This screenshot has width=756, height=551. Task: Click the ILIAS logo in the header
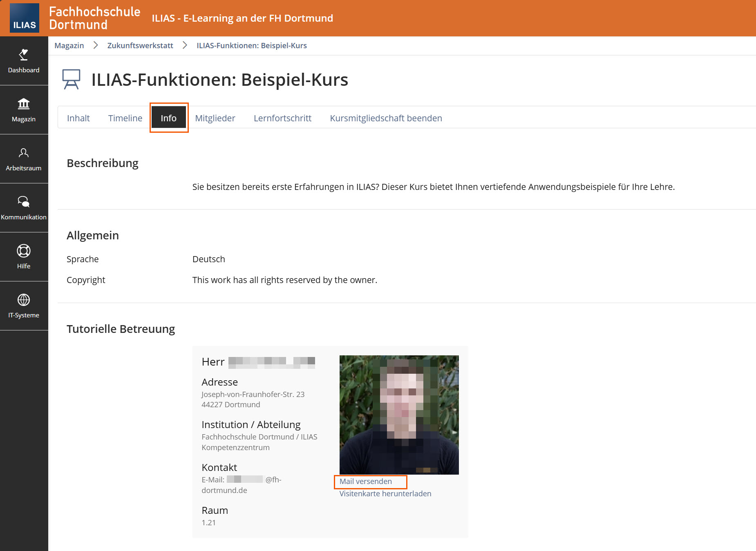(24, 18)
